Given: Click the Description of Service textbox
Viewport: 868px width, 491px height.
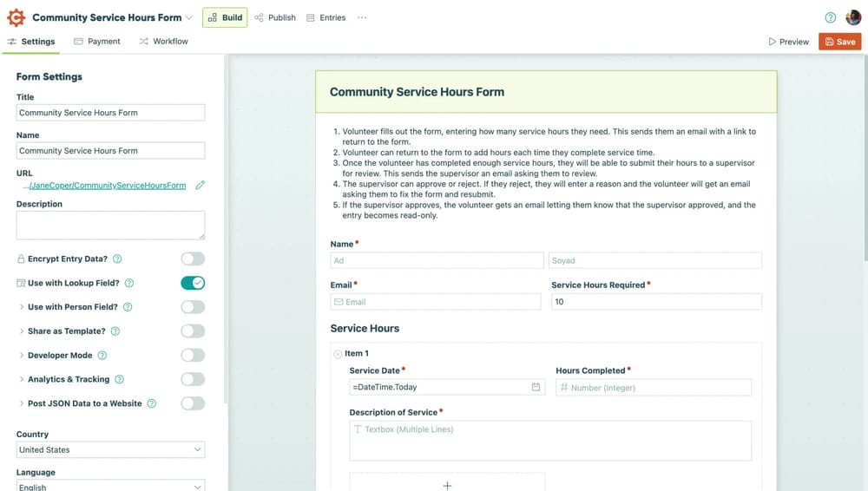Looking at the screenshot, I should point(550,442).
